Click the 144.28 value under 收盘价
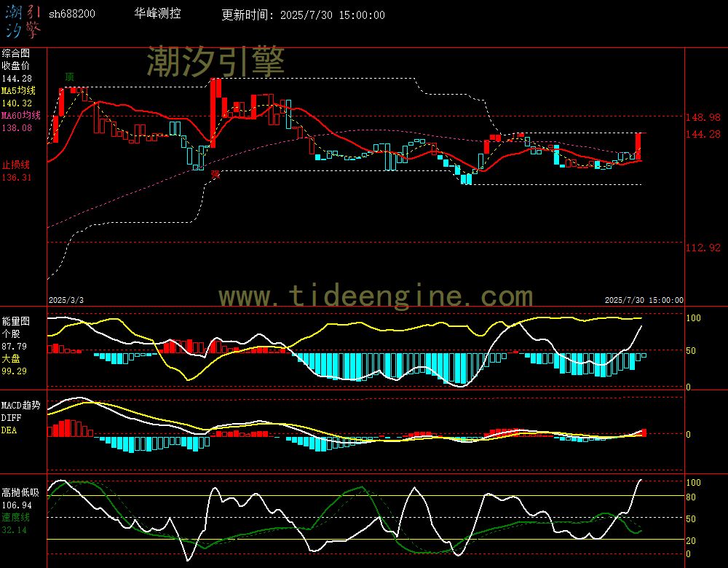The height and width of the screenshot is (568, 728). point(17,79)
